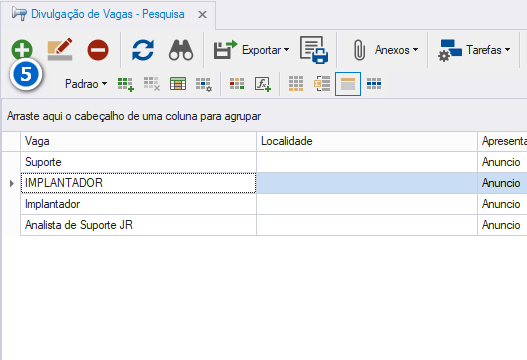Click the colored conditional formatting icon
Image resolution: width=527 pixels, height=360 pixels.
[237, 84]
